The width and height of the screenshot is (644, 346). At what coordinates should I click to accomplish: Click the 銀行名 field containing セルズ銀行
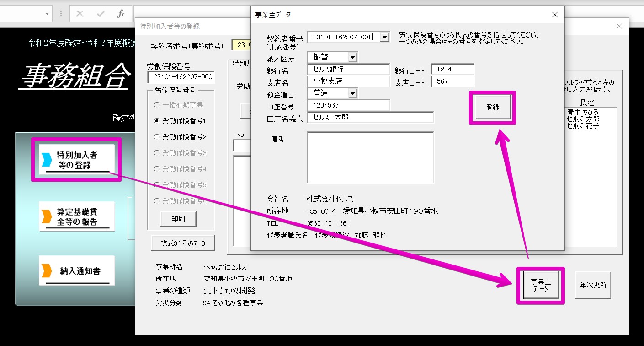coord(348,70)
